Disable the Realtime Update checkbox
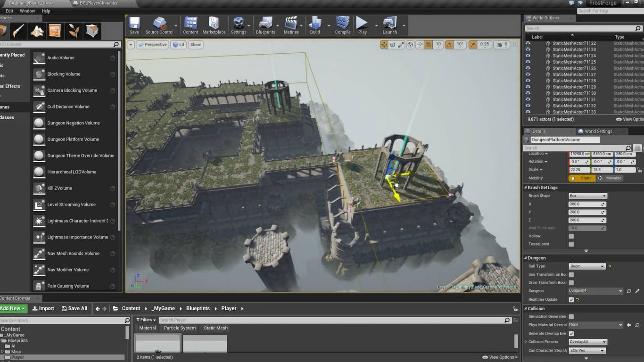The width and height of the screenshot is (644, 362). tap(571, 300)
